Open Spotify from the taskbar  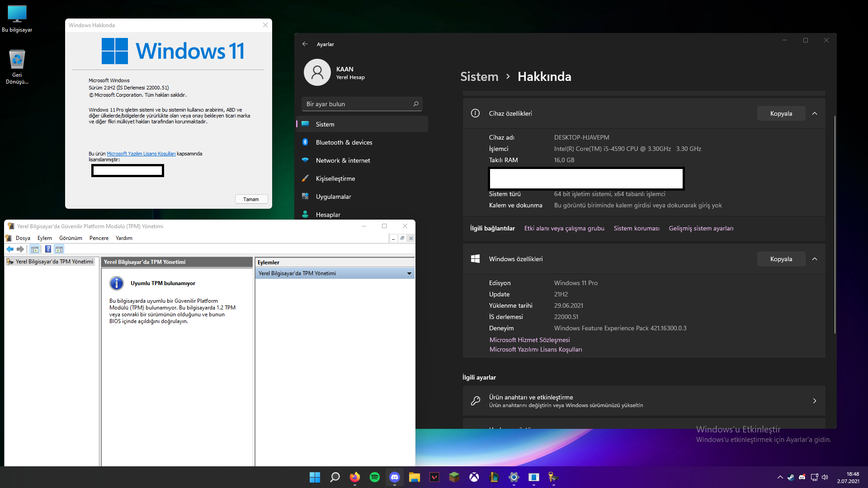click(x=374, y=477)
